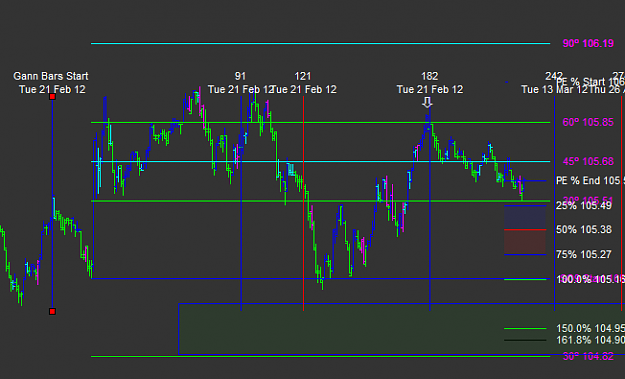Select the Gann bar count label '182'
Screen dimensions: 625x379
430,76
